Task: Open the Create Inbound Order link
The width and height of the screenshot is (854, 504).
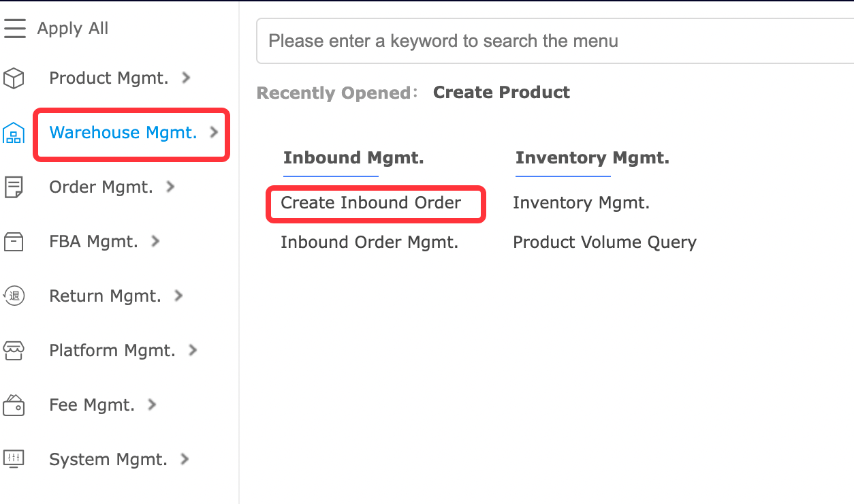Action: [370, 203]
